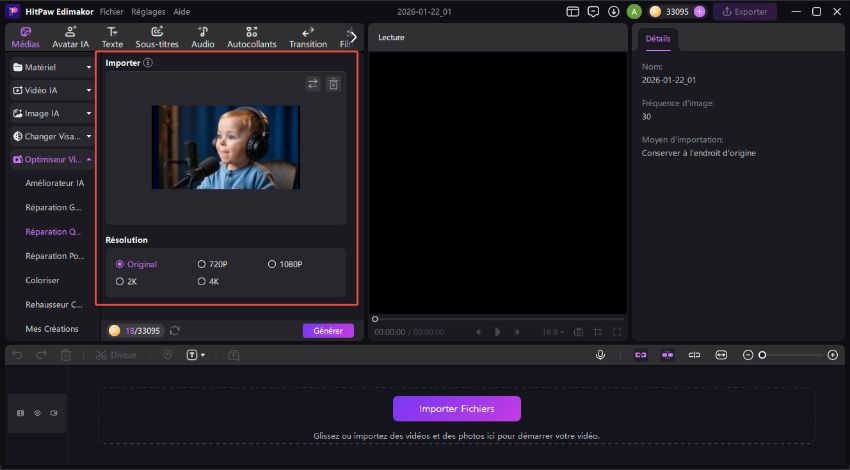Screen dimensions: 850x470
Task: Open the Sous-titres tab
Action: tap(157, 37)
